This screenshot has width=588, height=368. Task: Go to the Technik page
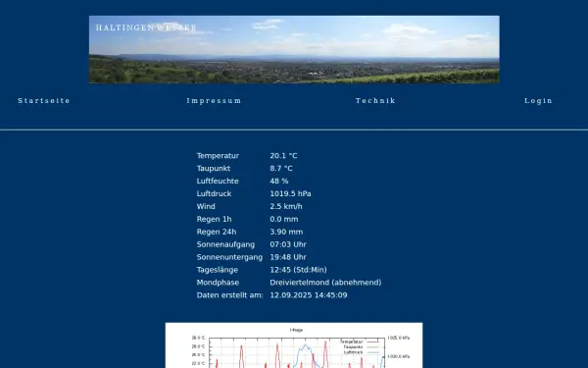coord(375,101)
